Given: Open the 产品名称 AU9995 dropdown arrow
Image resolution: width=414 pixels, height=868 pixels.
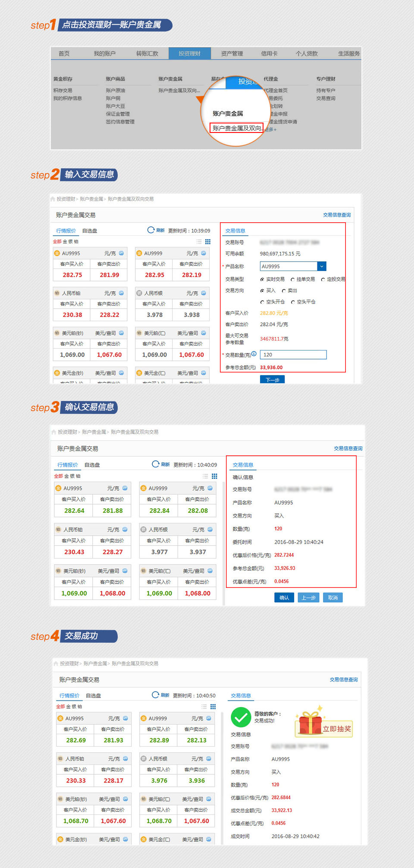Looking at the screenshot, I should tap(322, 266).
